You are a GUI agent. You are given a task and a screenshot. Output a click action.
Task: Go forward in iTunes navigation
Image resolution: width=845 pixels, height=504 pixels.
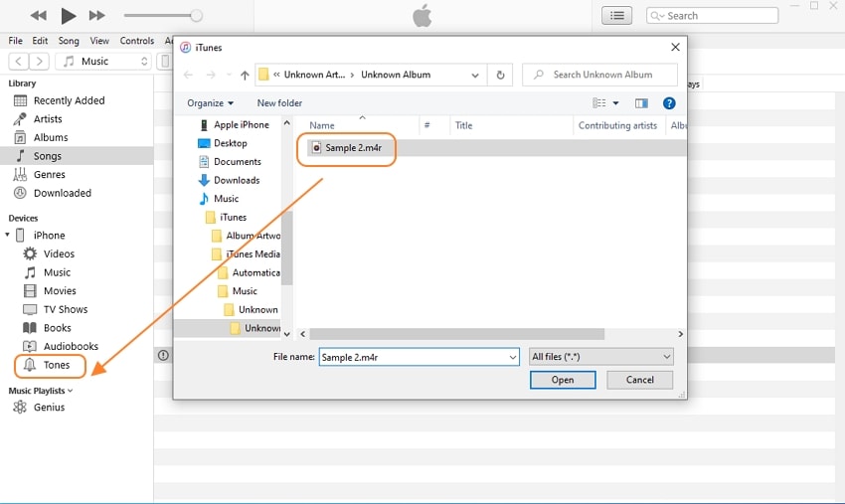coord(39,61)
